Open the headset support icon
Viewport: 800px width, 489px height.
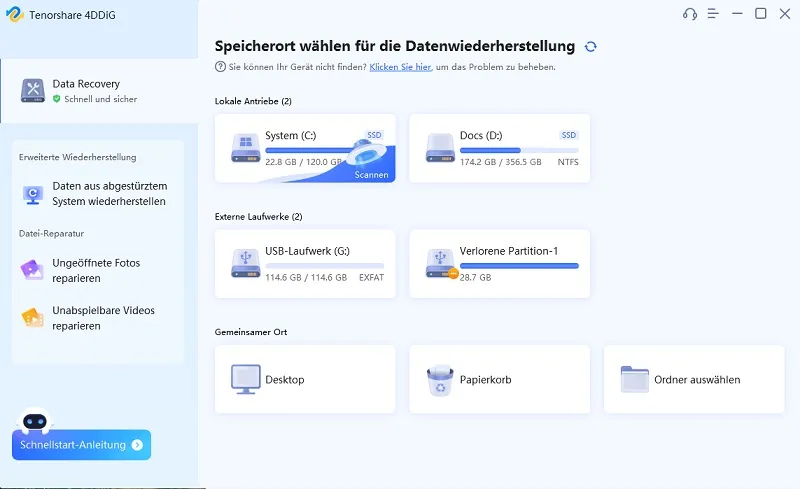coord(689,14)
